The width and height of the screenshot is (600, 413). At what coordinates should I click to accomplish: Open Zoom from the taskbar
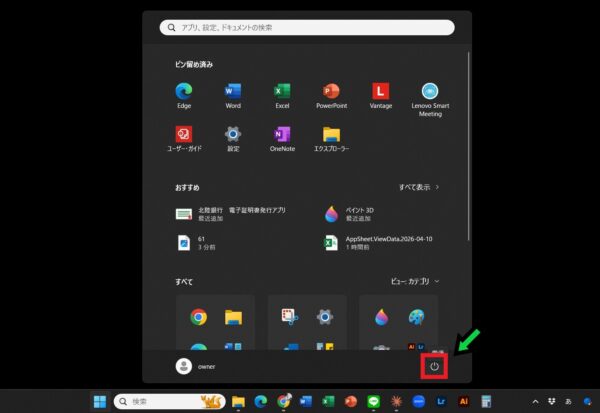pos(419,402)
